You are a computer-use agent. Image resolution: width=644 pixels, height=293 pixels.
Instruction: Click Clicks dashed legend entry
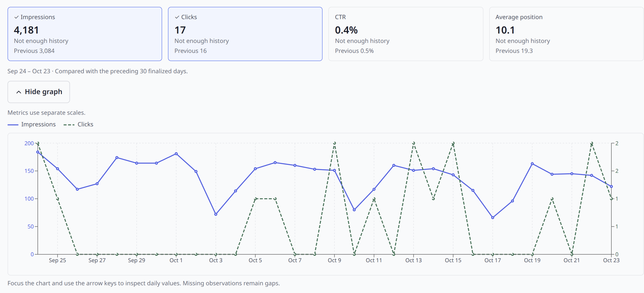[x=79, y=124]
